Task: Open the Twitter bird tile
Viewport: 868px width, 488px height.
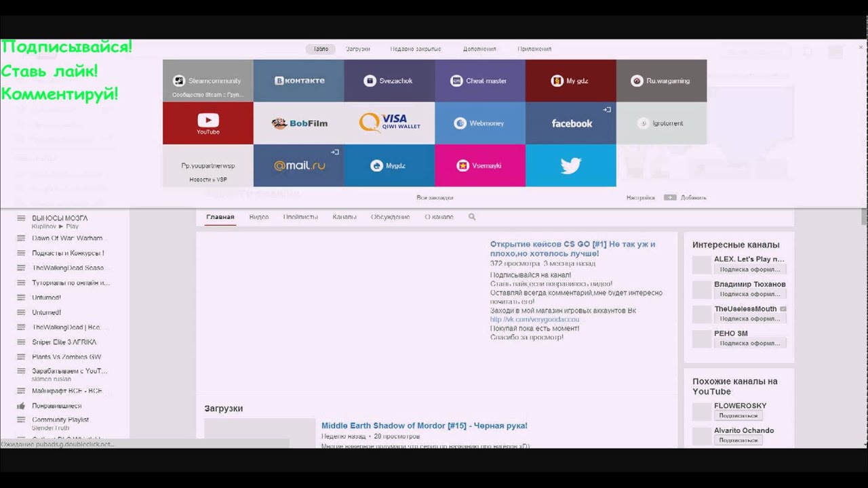Action: (571, 165)
